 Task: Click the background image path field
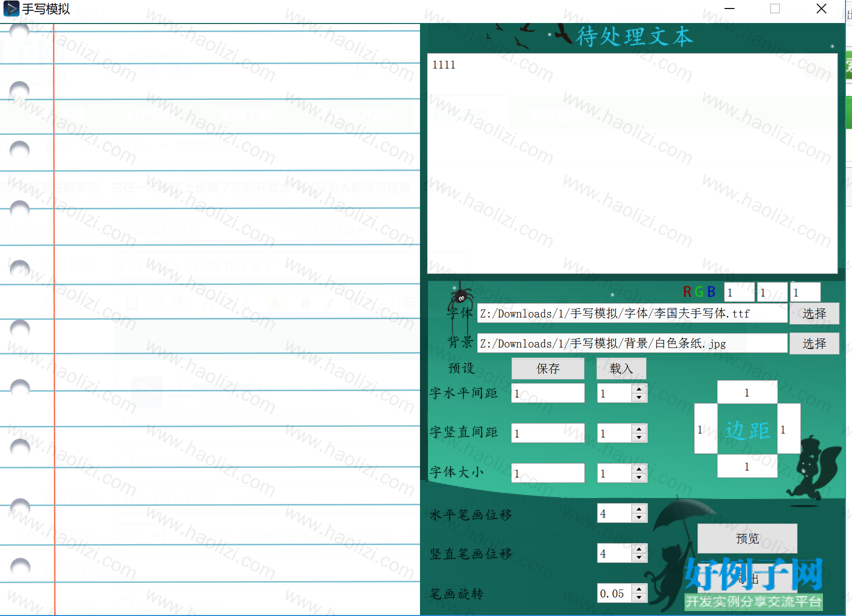632,343
